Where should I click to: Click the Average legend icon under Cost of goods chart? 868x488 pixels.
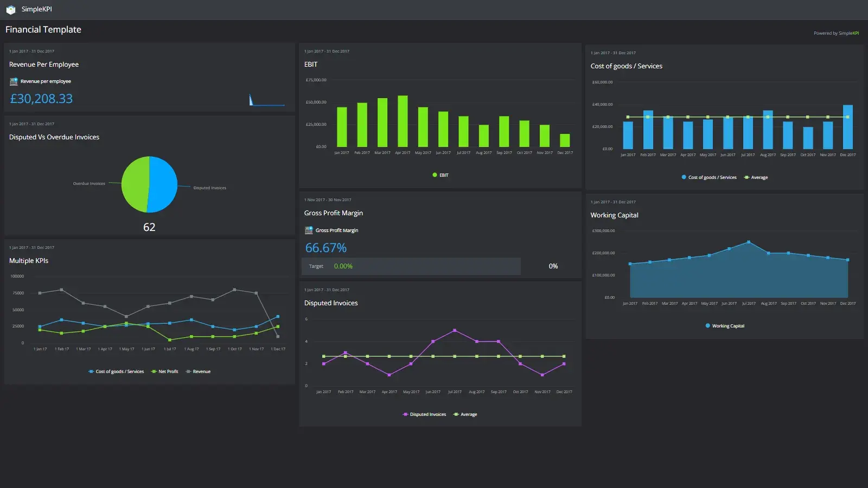click(747, 177)
